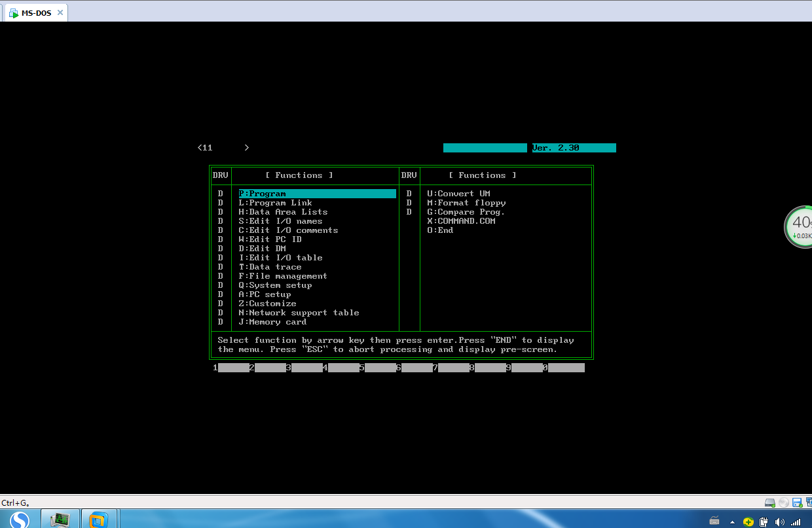812x528 pixels.
Task: Click the green monitor taskbar application icon
Action: click(60, 520)
